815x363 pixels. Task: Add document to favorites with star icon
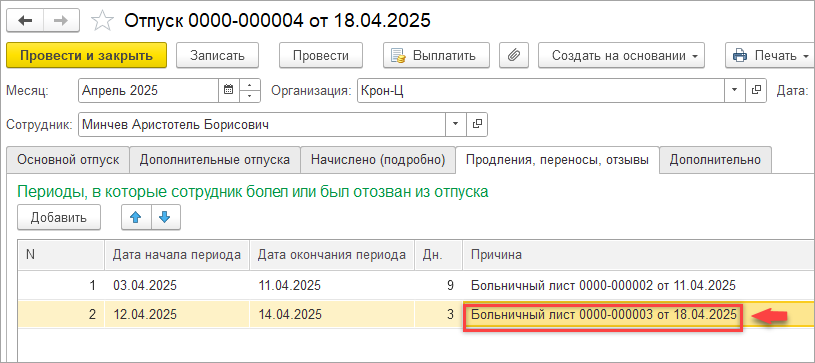tap(102, 21)
